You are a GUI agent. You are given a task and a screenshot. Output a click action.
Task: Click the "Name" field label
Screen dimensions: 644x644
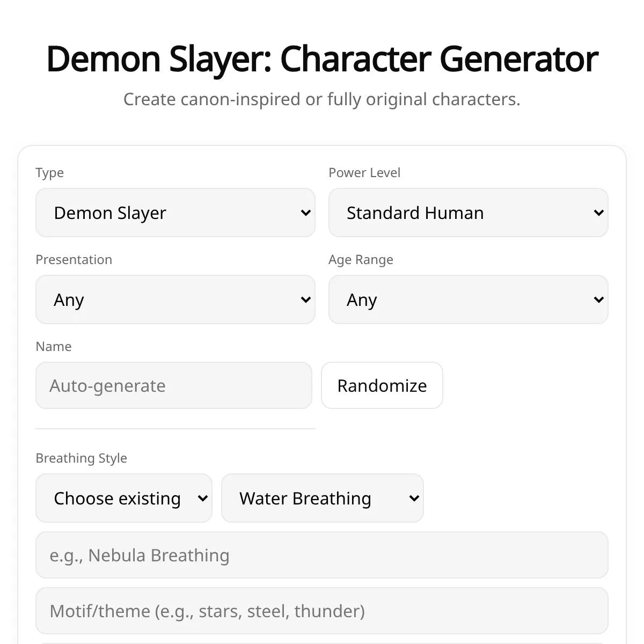[53, 347]
